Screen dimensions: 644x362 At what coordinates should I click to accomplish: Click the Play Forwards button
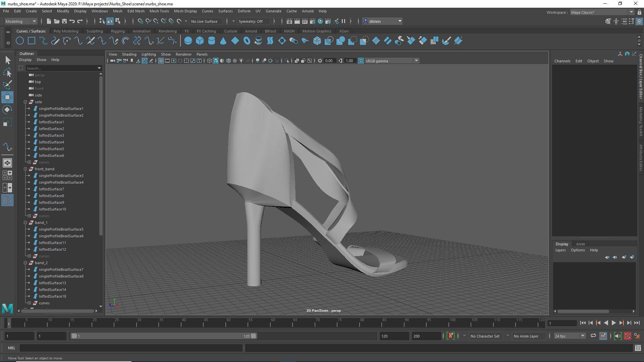click(x=613, y=323)
